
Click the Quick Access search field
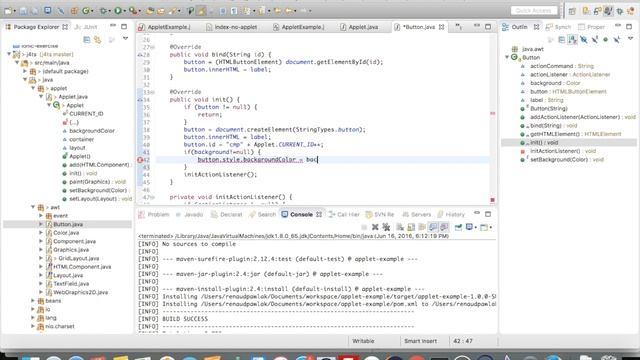click(534, 10)
